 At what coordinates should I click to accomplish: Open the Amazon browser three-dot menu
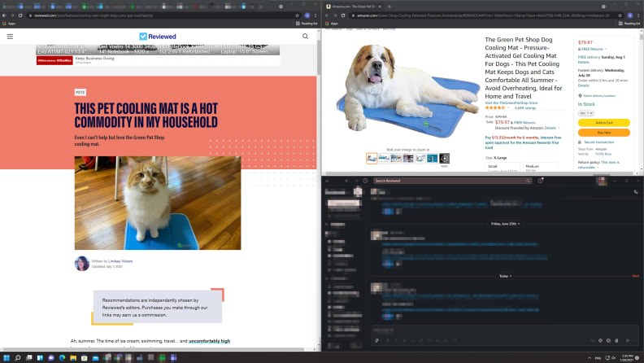tap(638, 15)
